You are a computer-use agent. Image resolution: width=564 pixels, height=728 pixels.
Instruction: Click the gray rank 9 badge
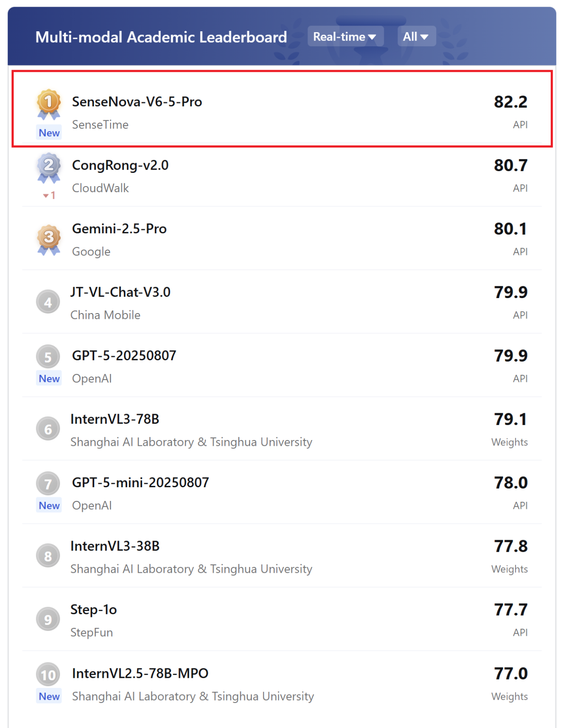[48, 620]
